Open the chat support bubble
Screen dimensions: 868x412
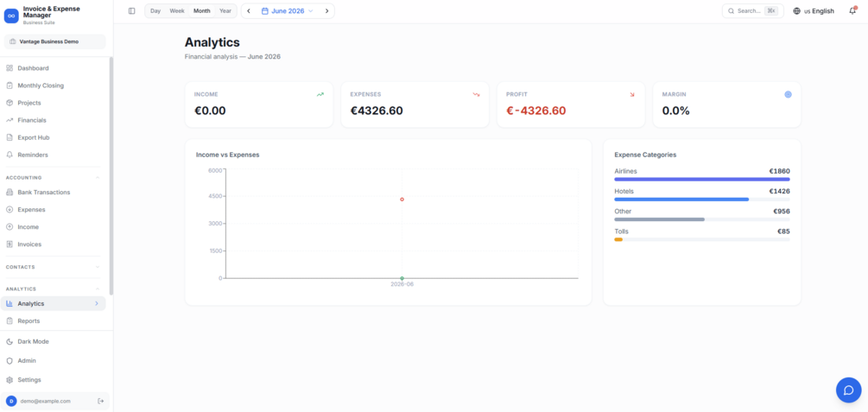click(x=849, y=390)
